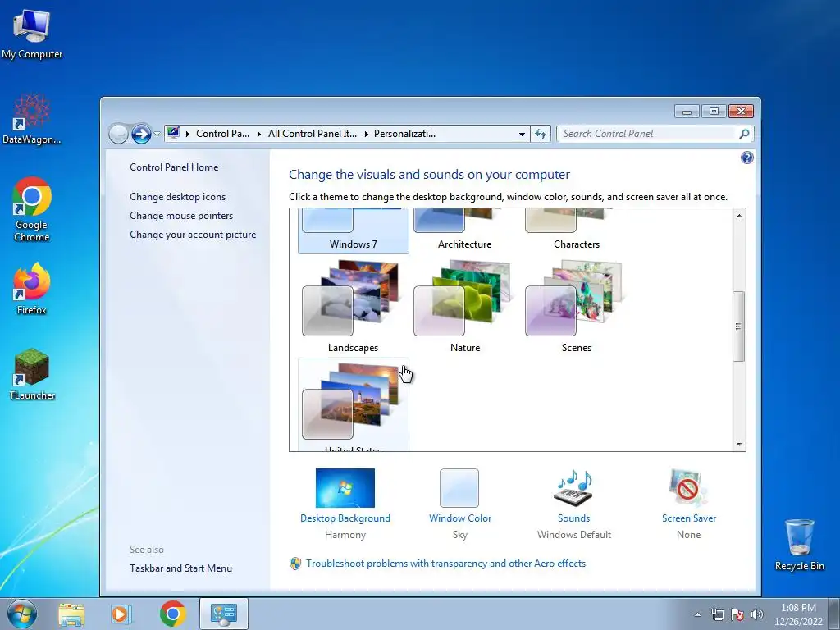The width and height of the screenshot is (840, 630).
Task: Apply the Nature theme
Action: point(464,306)
